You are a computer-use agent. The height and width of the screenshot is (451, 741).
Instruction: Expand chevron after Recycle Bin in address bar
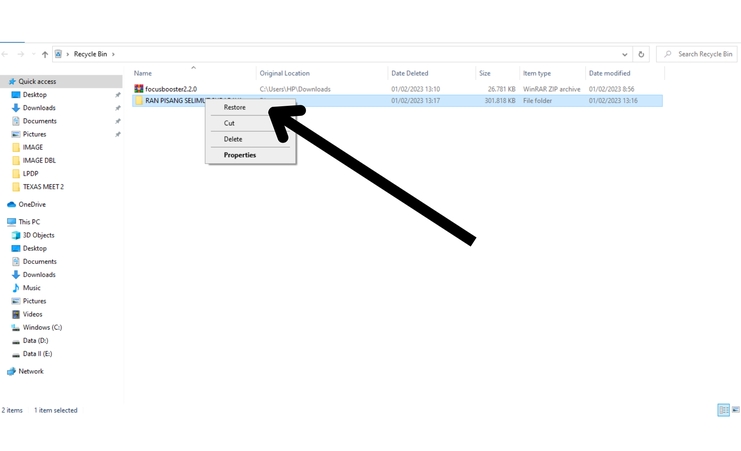coord(113,54)
